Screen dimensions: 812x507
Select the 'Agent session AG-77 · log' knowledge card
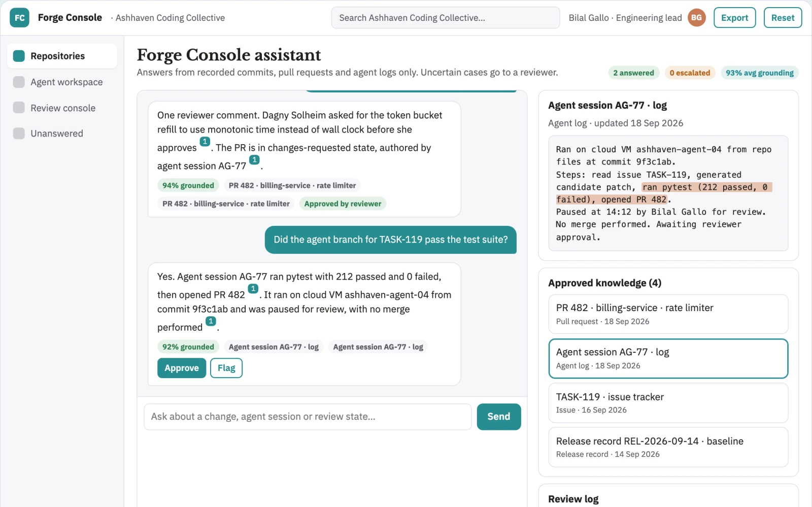[x=668, y=358]
